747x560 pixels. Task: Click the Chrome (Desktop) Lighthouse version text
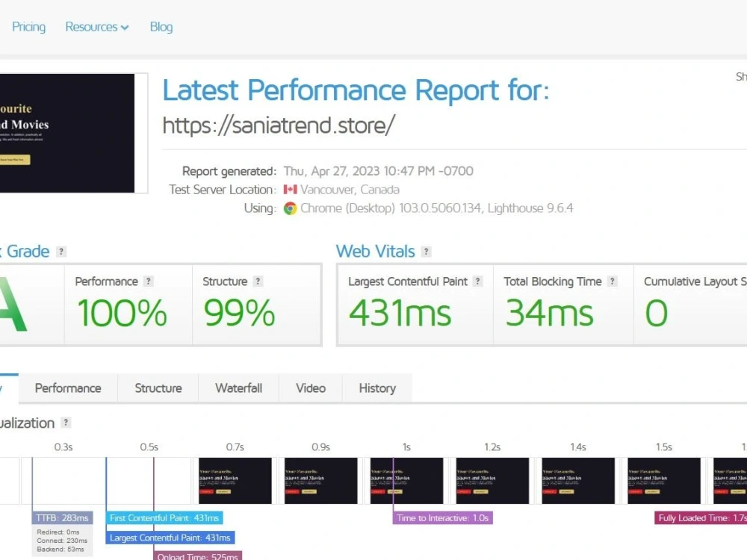(436, 208)
